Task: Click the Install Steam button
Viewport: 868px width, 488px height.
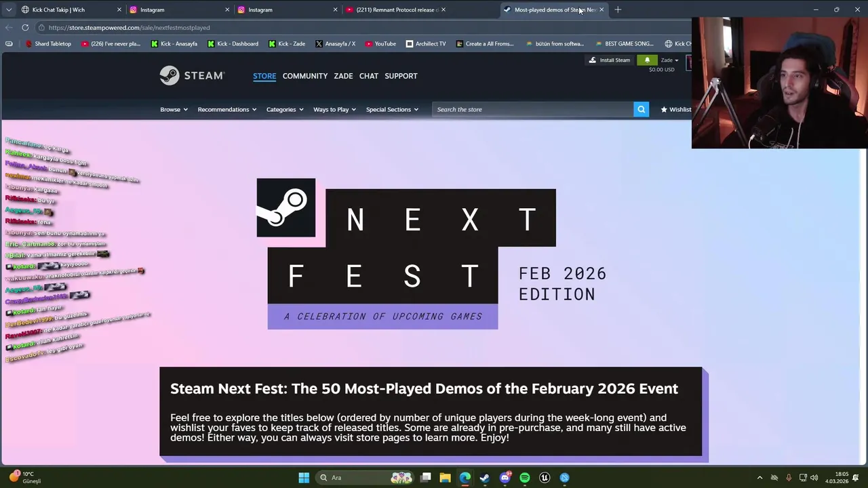Action: pos(610,60)
